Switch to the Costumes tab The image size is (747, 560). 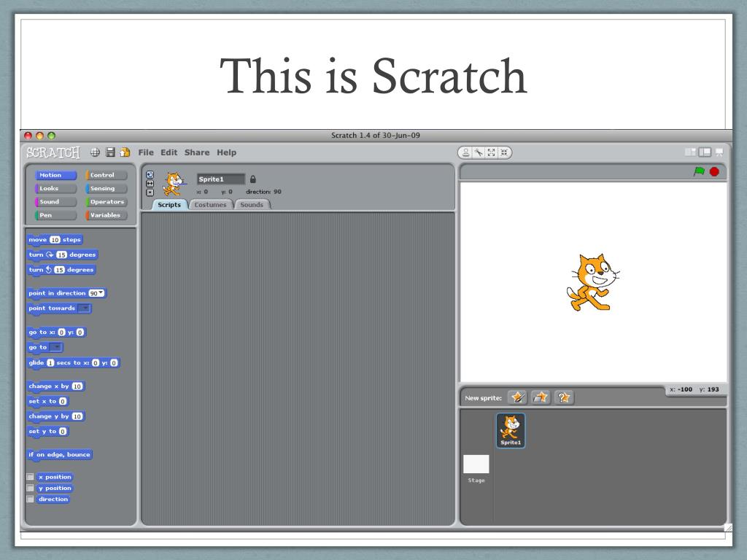(211, 205)
